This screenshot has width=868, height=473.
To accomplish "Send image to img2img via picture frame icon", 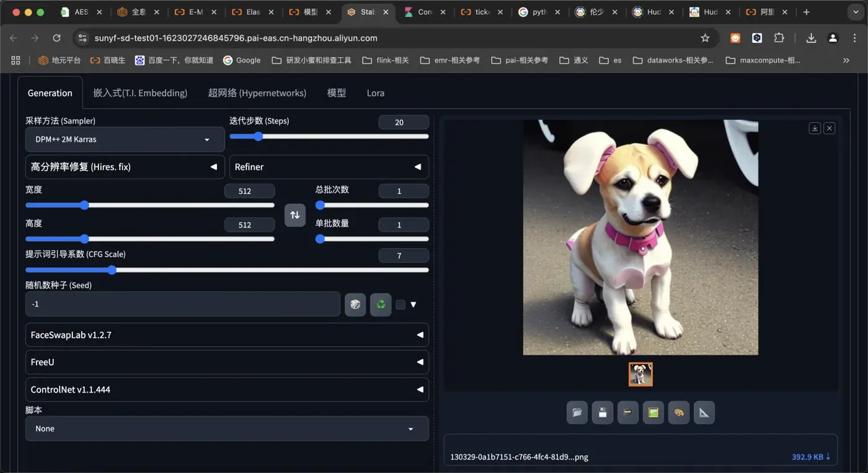I will click(x=653, y=412).
